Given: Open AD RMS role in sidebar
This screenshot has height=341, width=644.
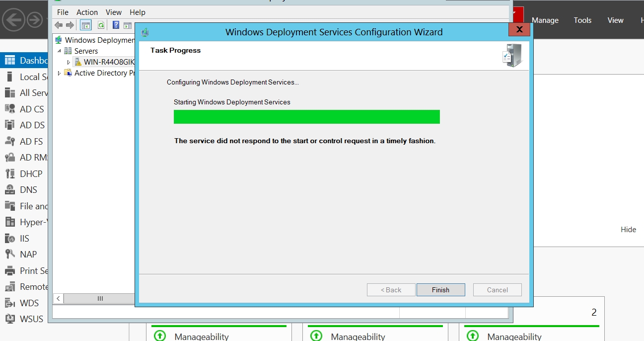Looking at the screenshot, I should pos(24,157).
